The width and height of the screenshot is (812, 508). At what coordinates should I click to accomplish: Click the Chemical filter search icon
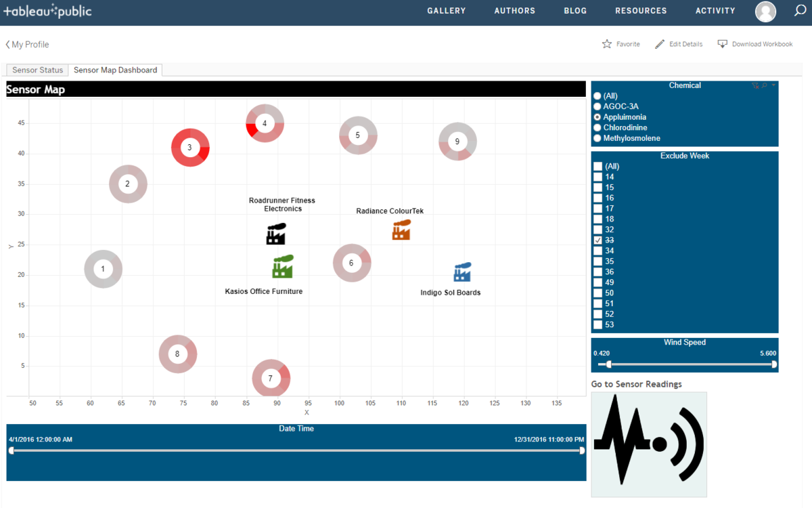[x=765, y=86]
